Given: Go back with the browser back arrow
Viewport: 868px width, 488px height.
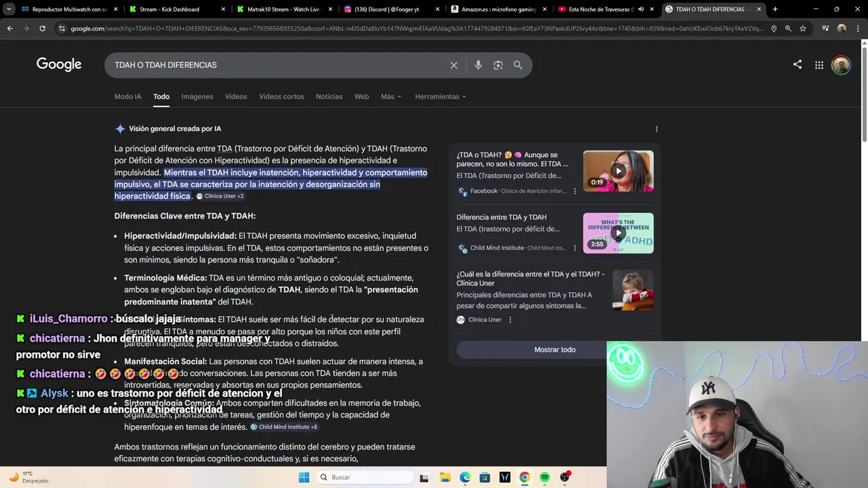Looking at the screenshot, I should tap(9, 28).
